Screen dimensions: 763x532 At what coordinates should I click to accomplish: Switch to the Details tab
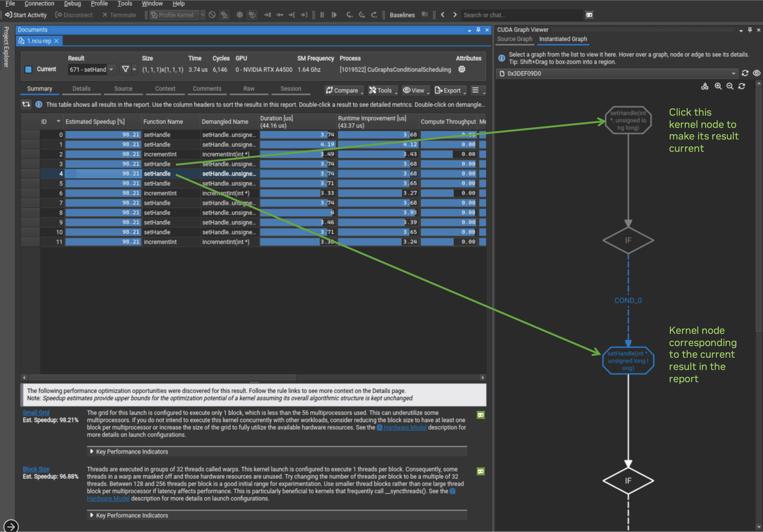click(81, 89)
